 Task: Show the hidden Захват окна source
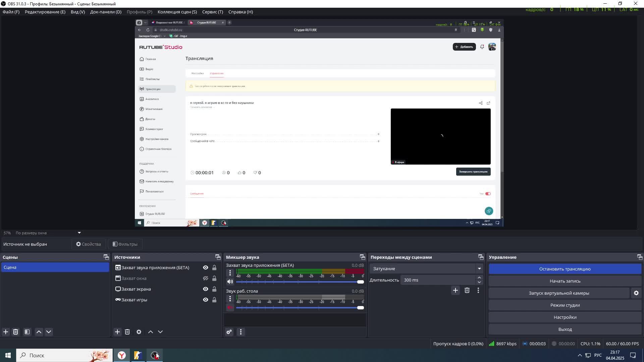tap(206, 278)
